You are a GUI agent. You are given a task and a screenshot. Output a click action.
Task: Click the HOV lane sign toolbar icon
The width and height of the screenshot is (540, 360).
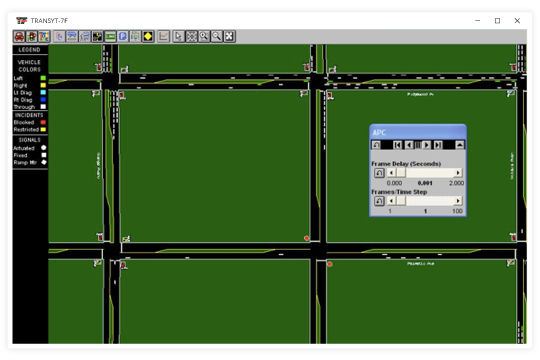click(135, 37)
